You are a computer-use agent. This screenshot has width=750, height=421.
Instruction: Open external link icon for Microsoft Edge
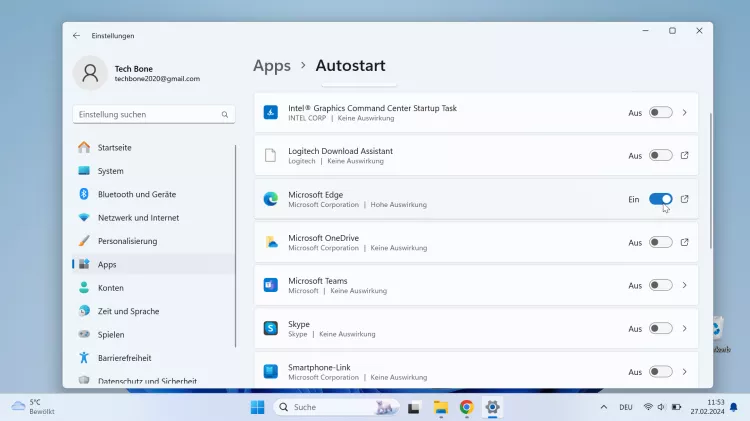(684, 199)
